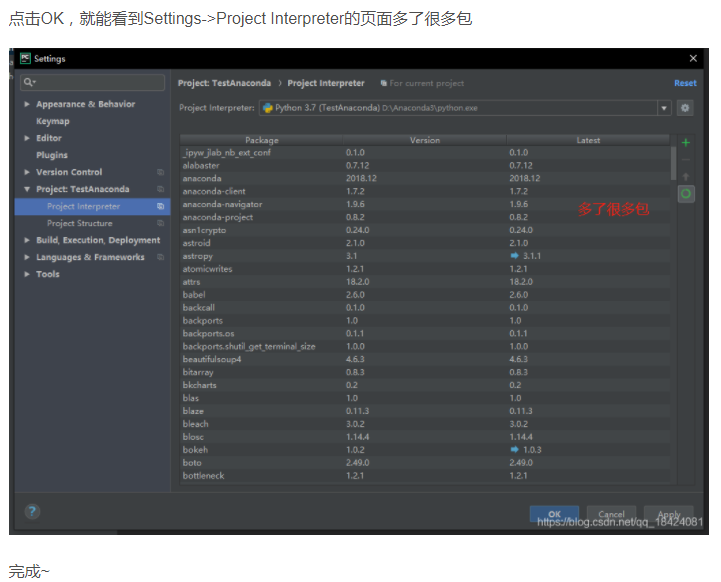Screen dimensions: 721x582
Task: Click the OK button
Action: coord(554,514)
